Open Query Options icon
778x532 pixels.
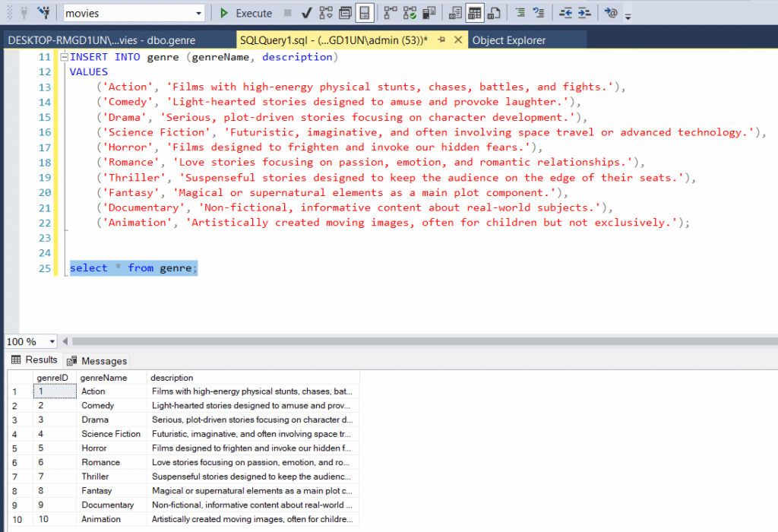345,13
